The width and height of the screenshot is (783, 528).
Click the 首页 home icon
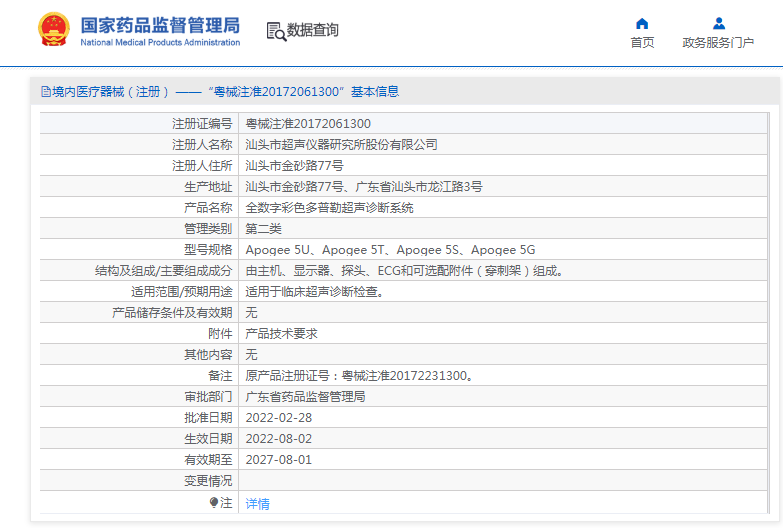click(642, 23)
